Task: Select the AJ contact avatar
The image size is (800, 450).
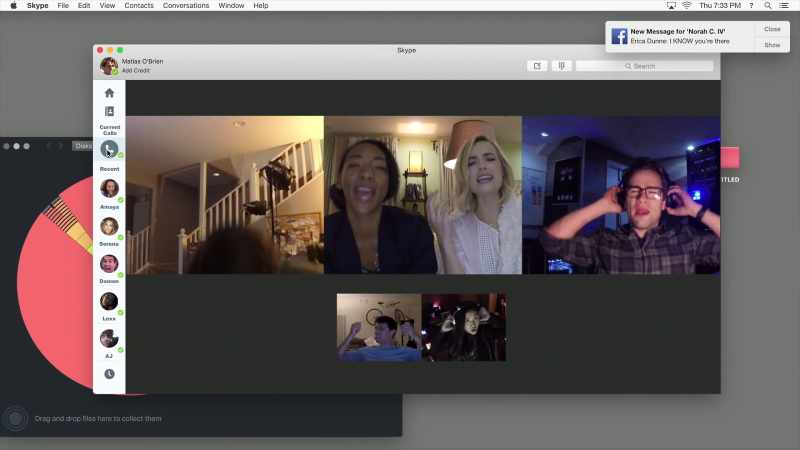Action: [x=109, y=338]
